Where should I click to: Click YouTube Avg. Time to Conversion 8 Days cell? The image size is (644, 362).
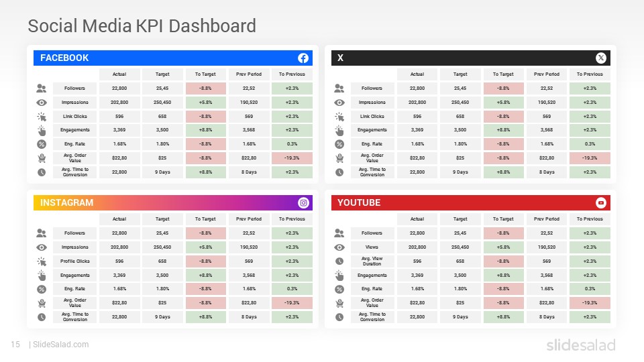(x=547, y=317)
